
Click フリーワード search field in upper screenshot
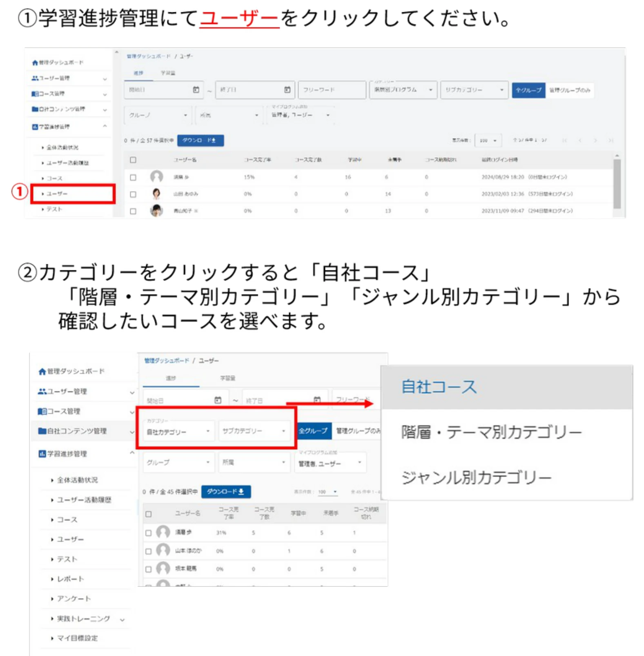point(332,90)
